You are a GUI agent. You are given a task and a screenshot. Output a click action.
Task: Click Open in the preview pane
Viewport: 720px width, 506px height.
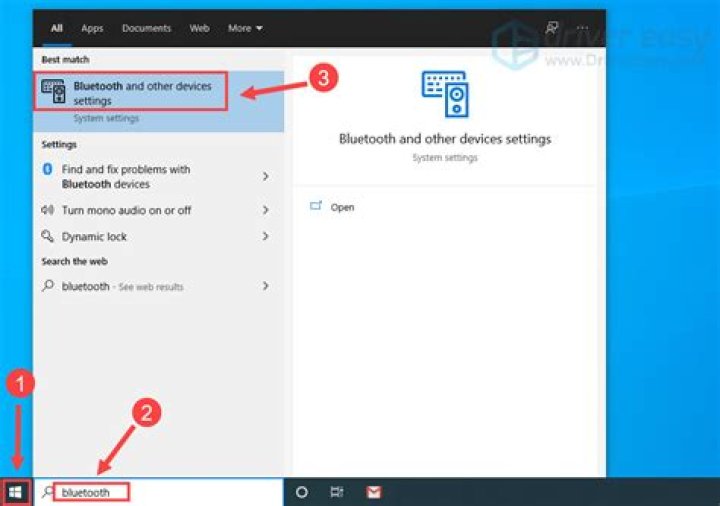tap(342, 207)
